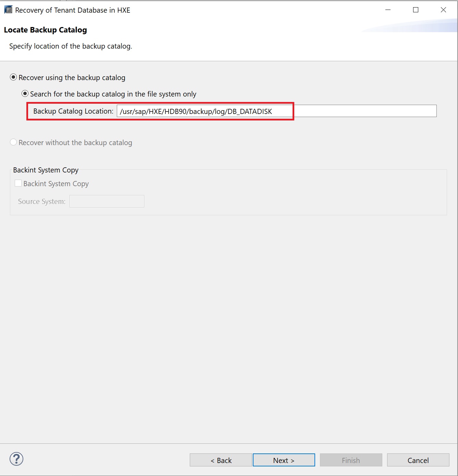The height and width of the screenshot is (476, 458).
Task: Click the Backup Catalog Location path field
Action: coord(276,111)
